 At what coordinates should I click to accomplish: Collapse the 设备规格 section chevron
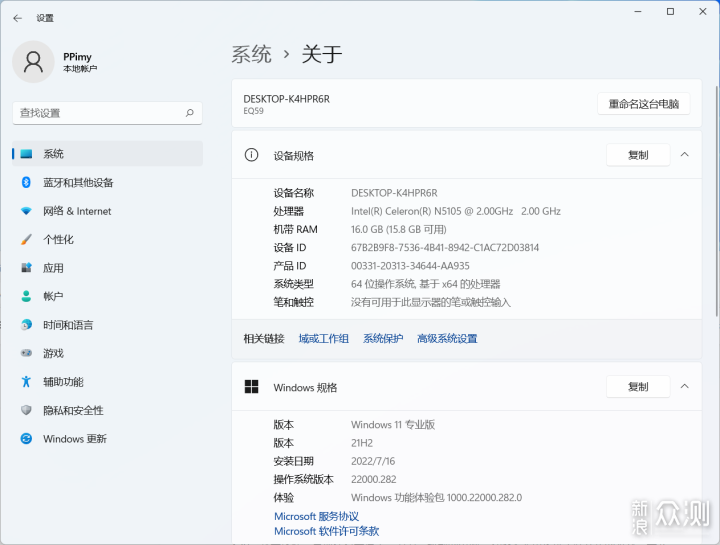[x=684, y=155]
